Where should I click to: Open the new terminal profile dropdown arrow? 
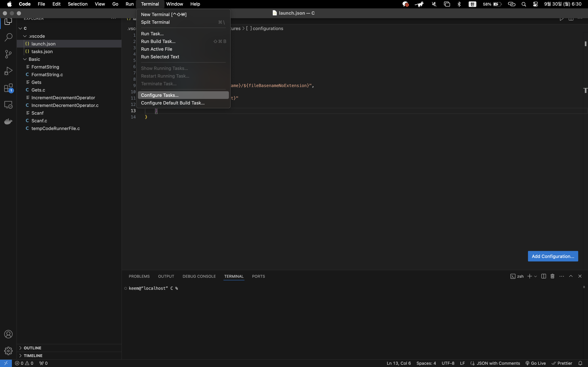pos(535,276)
